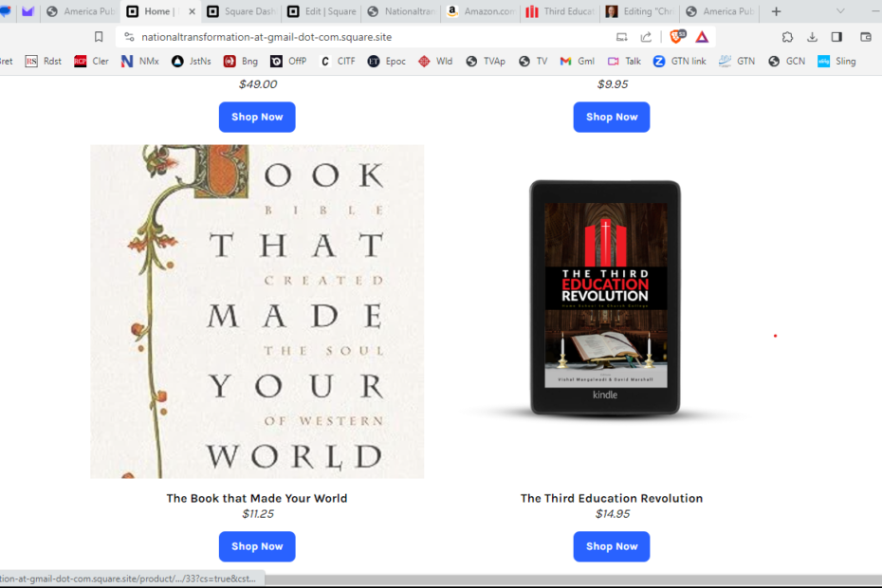The height and width of the screenshot is (588, 882).
Task: Open the Epoc bookmark
Action: click(386, 62)
